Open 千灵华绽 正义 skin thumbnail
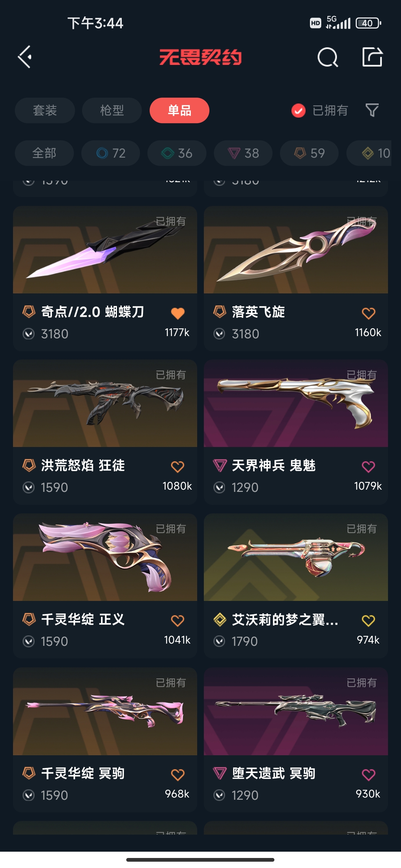401x868 pixels. [105, 557]
